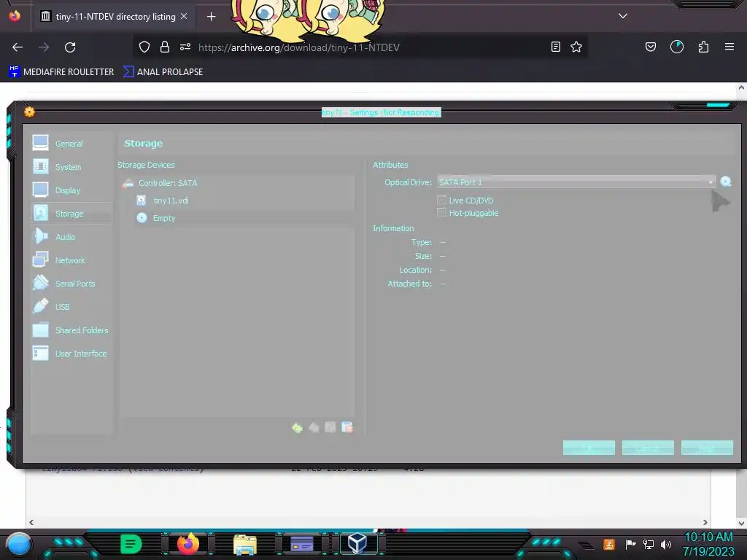Open the green notes app on taskbar
This screenshot has height=560, width=747.
(131, 544)
